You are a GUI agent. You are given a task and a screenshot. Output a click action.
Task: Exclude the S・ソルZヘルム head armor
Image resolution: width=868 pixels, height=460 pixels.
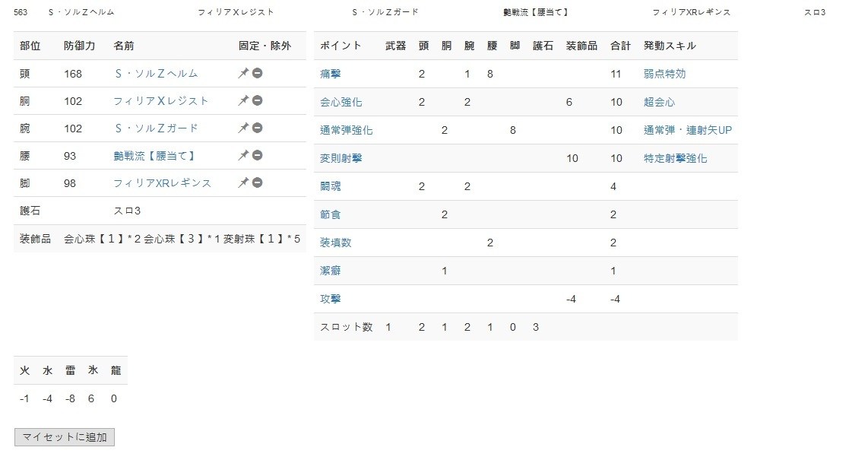(x=258, y=73)
